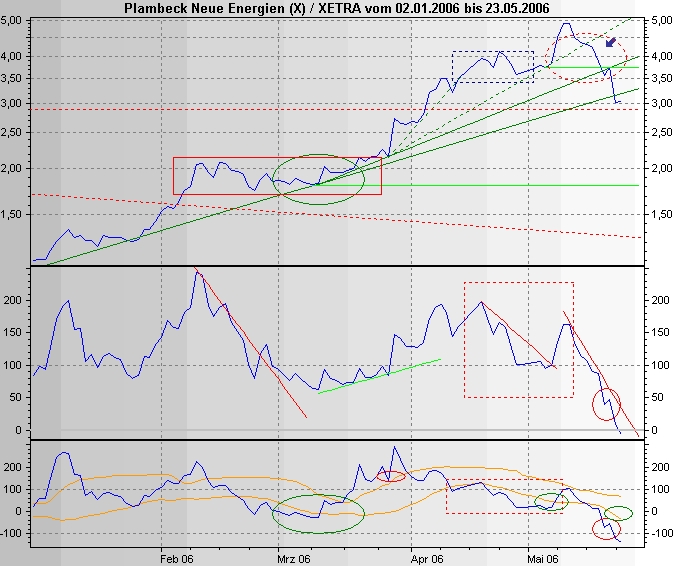Click the "5,00" label on the left price axis

coord(12,20)
